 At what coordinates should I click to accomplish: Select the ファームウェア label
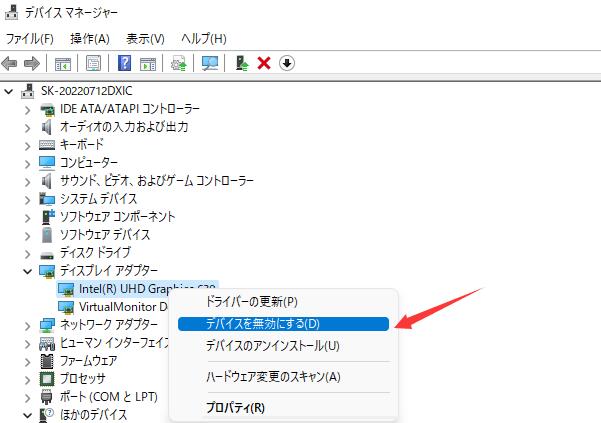tap(89, 361)
